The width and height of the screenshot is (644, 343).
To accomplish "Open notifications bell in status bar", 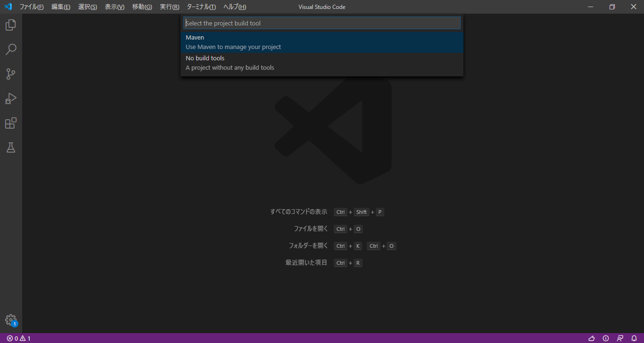I will click(x=634, y=338).
